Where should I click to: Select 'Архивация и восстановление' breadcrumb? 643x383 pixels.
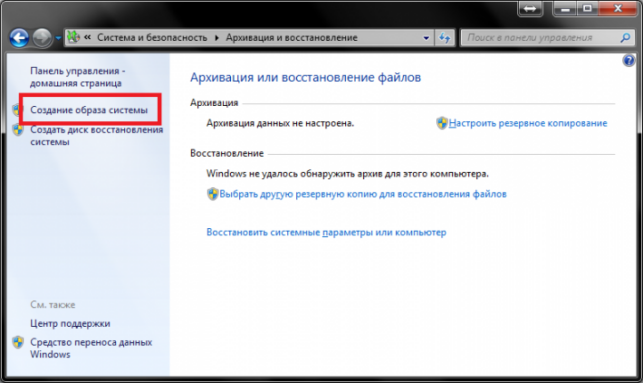pos(292,37)
